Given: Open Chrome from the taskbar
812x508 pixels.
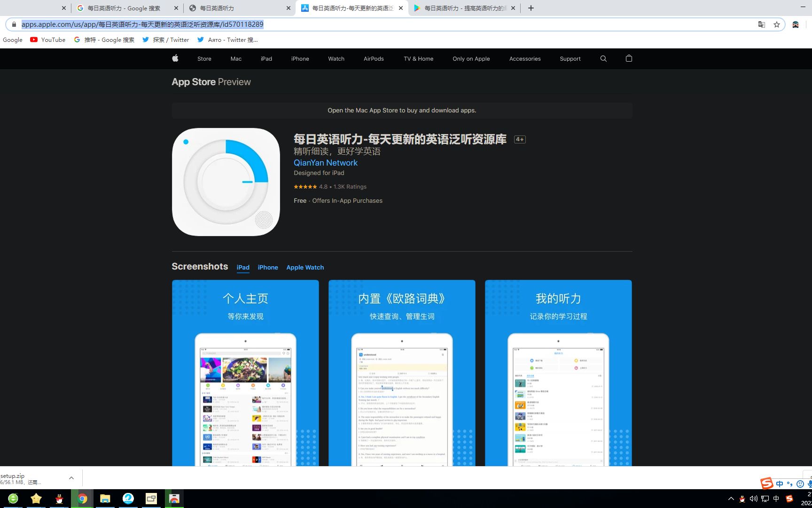Looking at the screenshot, I should click(x=82, y=499).
